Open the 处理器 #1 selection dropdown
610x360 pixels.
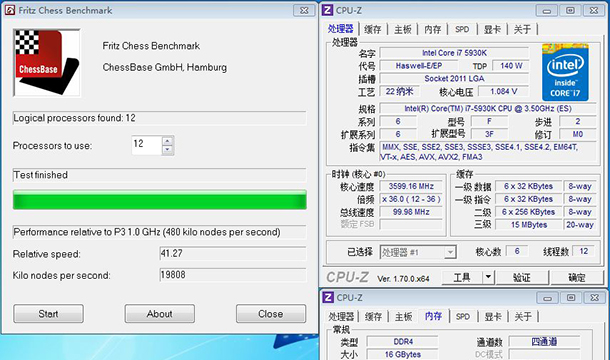point(450,252)
